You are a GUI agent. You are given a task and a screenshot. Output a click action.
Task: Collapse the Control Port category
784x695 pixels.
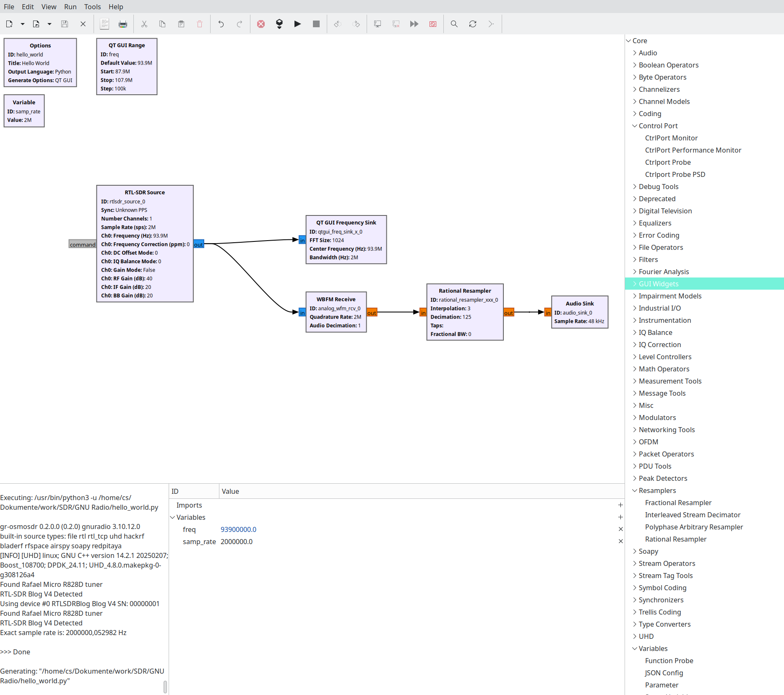635,126
